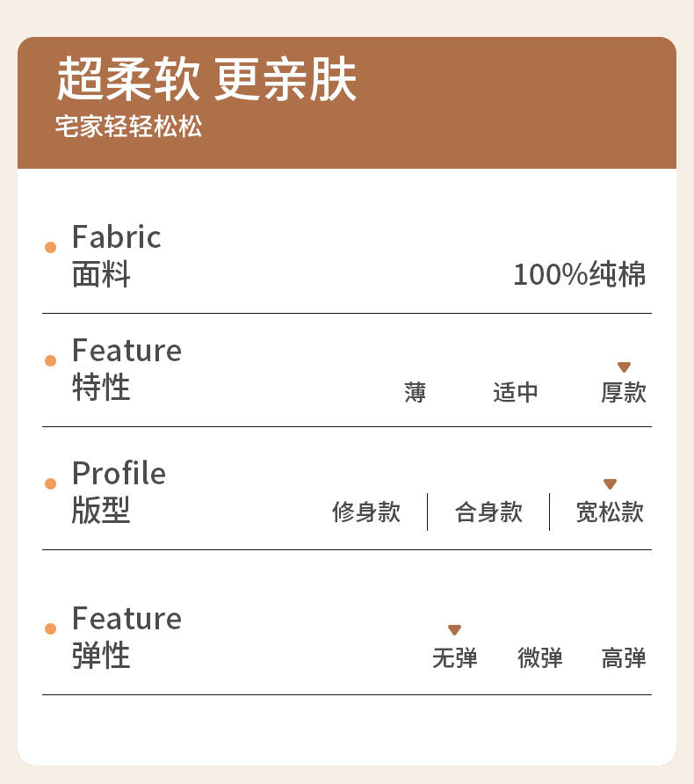
Task: Click the orange bullet beside Feature 弹性
Action: click(x=50, y=628)
